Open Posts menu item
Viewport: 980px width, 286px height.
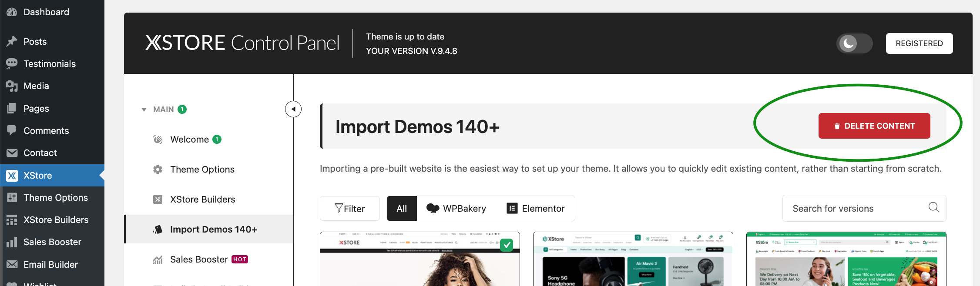pos(52,42)
